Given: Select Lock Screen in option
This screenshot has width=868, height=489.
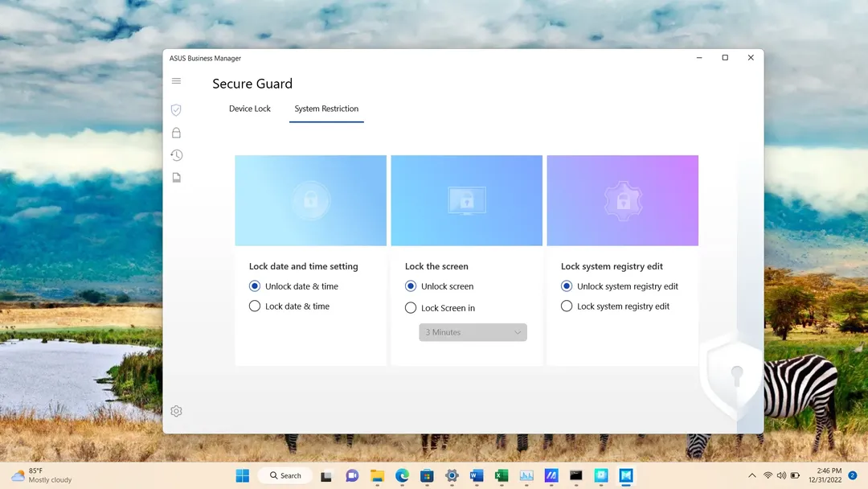Looking at the screenshot, I should tap(411, 308).
